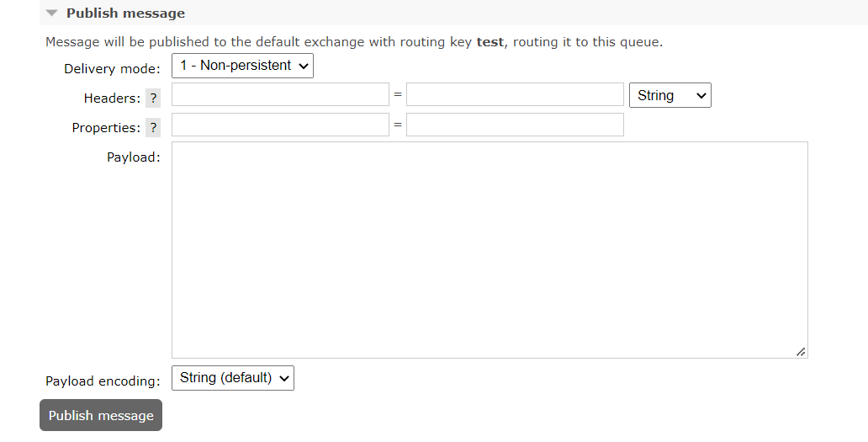The width and height of the screenshot is (868, 442).
Task: Open the Headers String type dropdown
Action: coord(670,96)
